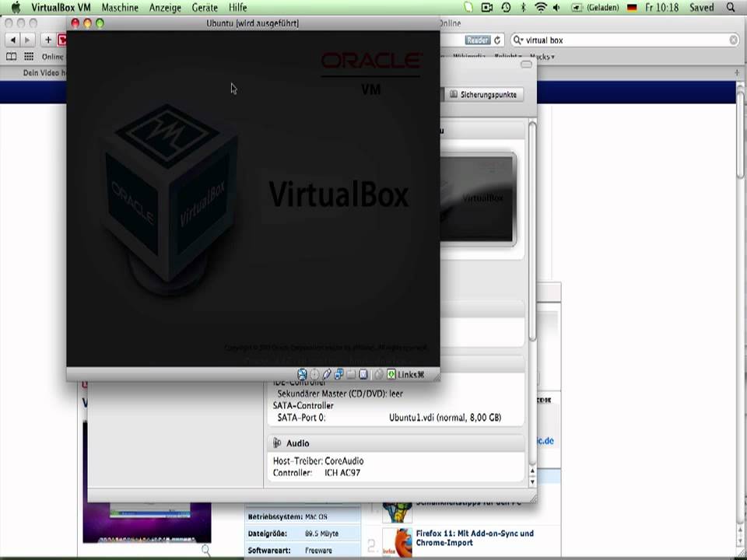The image size is (747, 560).
Task: Click the shared folders icon in VM status bar
Action: [x=351, y=375]
